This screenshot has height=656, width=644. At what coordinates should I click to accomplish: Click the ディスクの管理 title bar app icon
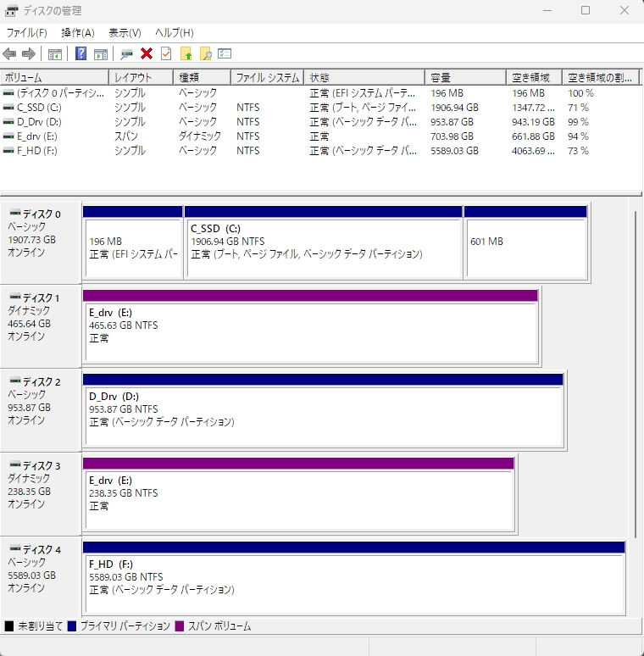[11, 10]
